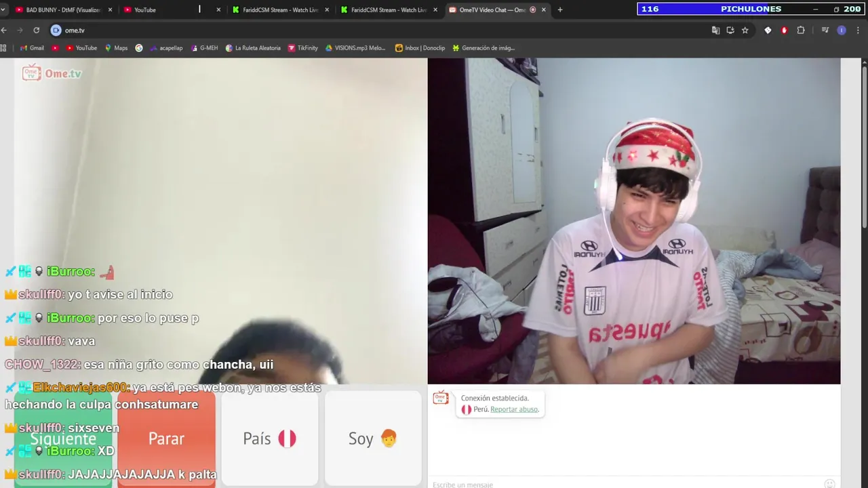
Task: Open the VISIONS.mp3 Melo... bookmark
Action: [355, 48]
